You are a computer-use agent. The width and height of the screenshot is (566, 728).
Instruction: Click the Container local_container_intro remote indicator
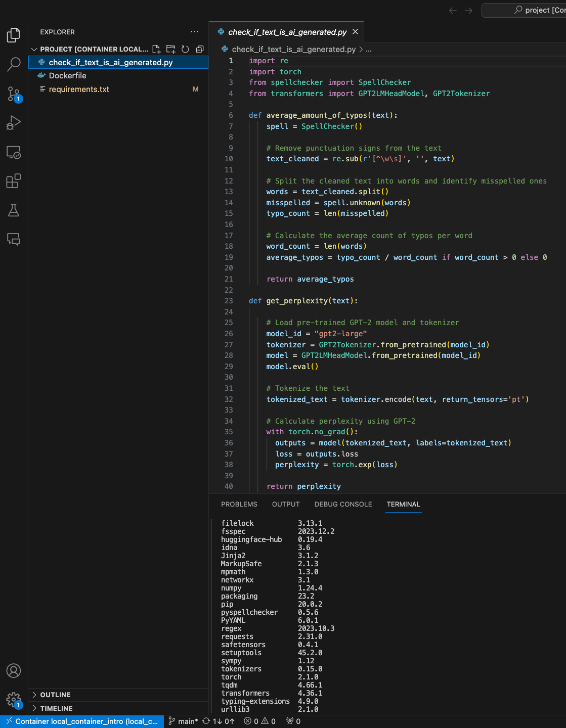(82, 721)
